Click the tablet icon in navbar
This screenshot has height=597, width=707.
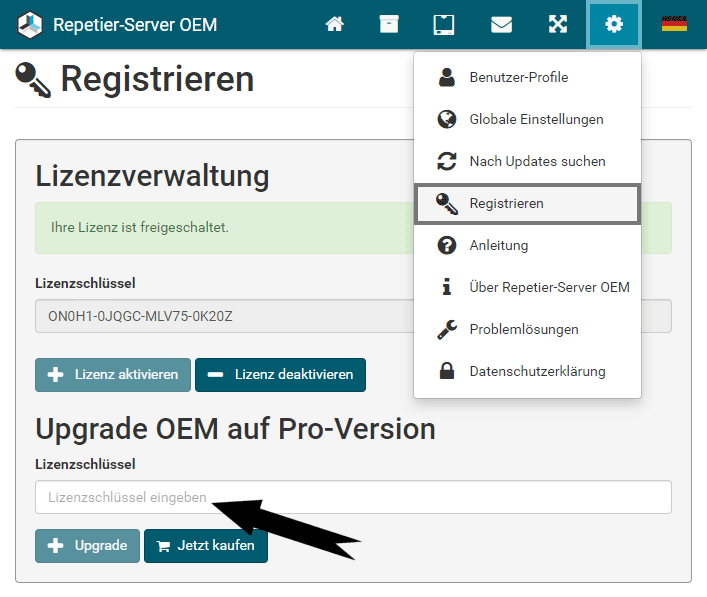pos(445,24)
